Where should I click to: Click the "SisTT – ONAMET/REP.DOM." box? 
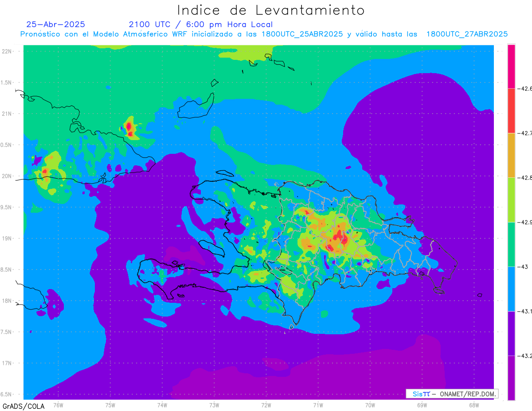coord(452,394)
